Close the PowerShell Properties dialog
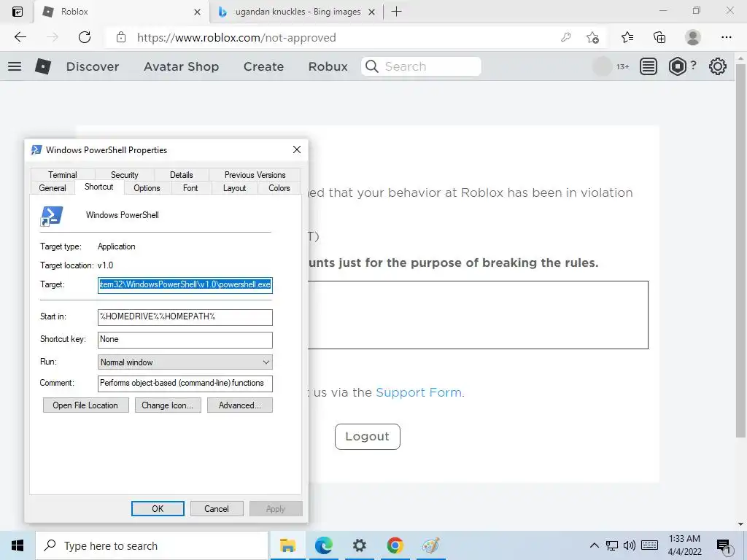This screenshot has height=560, width=747. (297, 149)
